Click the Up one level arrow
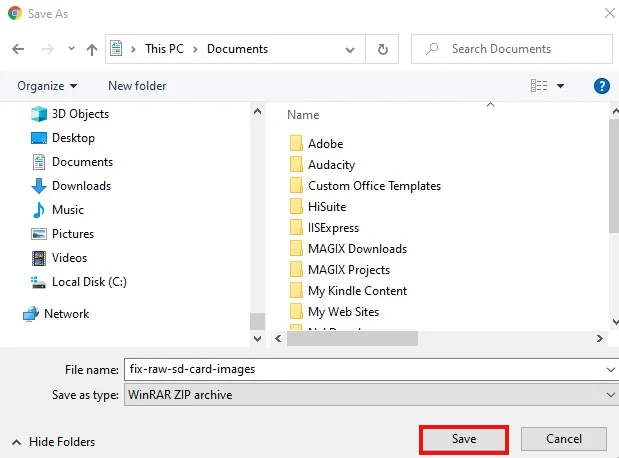 (92, 49)
